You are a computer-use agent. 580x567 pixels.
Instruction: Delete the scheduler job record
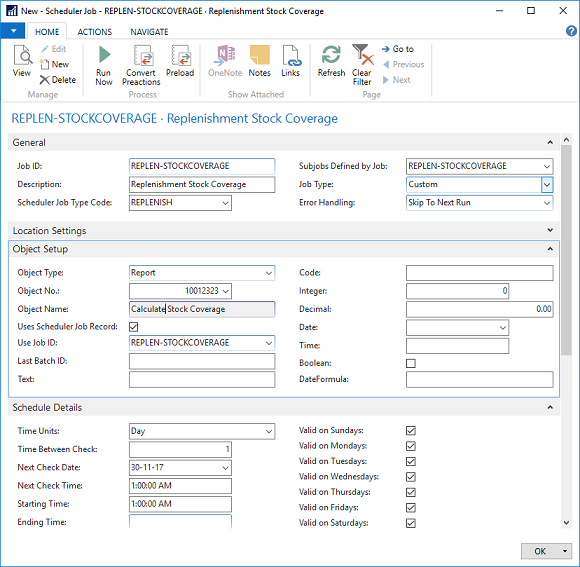(x=58, y=80)
